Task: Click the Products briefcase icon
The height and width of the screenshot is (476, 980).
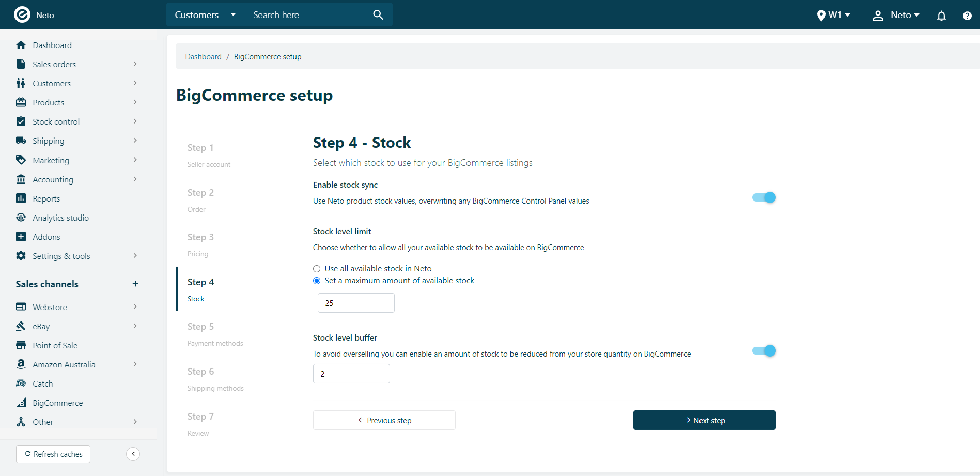Action: (x=21, y=102)
